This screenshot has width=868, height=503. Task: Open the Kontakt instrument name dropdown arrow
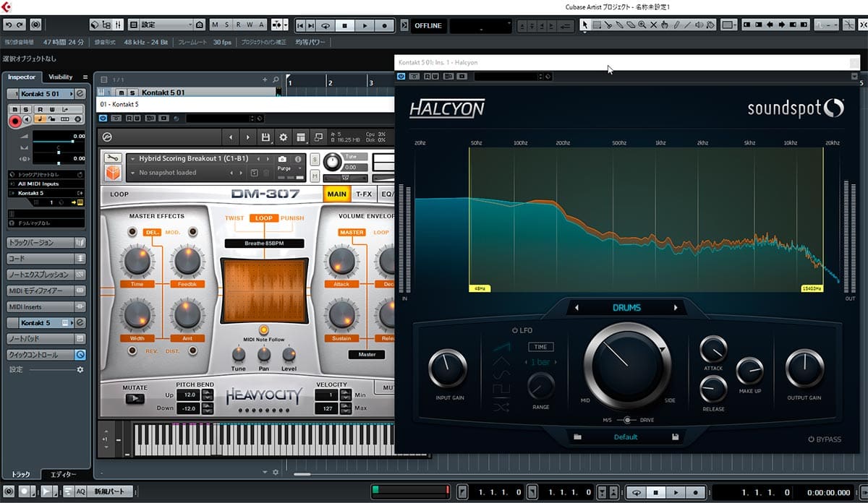[131, 158]
